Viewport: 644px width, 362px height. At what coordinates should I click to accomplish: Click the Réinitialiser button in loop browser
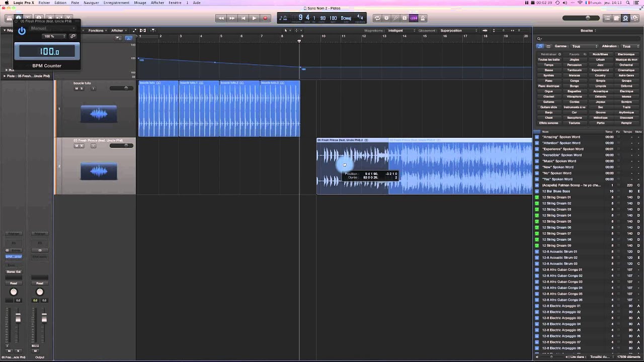(549, 54)
